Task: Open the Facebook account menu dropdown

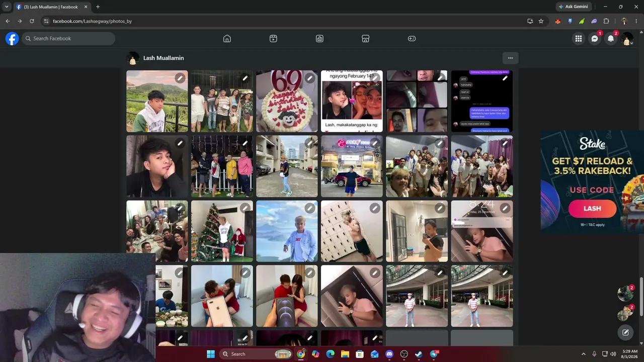Action: click(627, 39)
